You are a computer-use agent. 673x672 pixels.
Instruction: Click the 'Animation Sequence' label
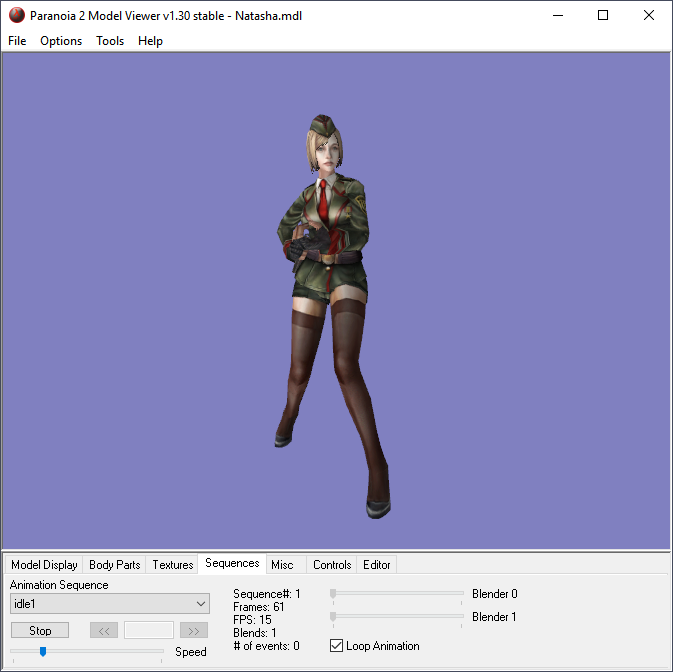pos(59,585)
